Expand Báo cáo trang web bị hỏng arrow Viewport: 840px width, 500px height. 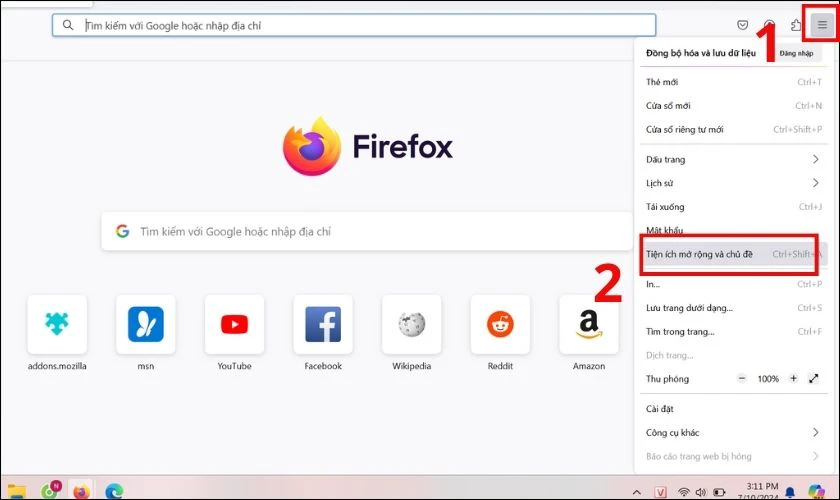(x=815, y=456)
